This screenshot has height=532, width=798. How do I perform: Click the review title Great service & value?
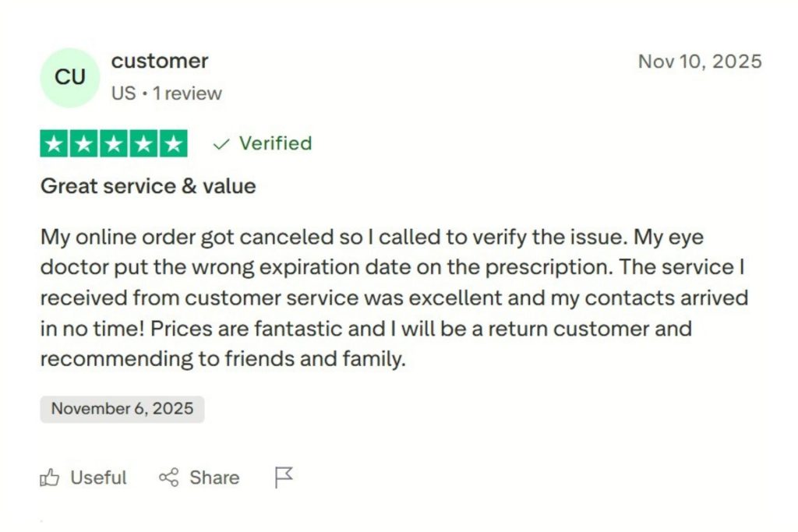click(x=147, y=186)
